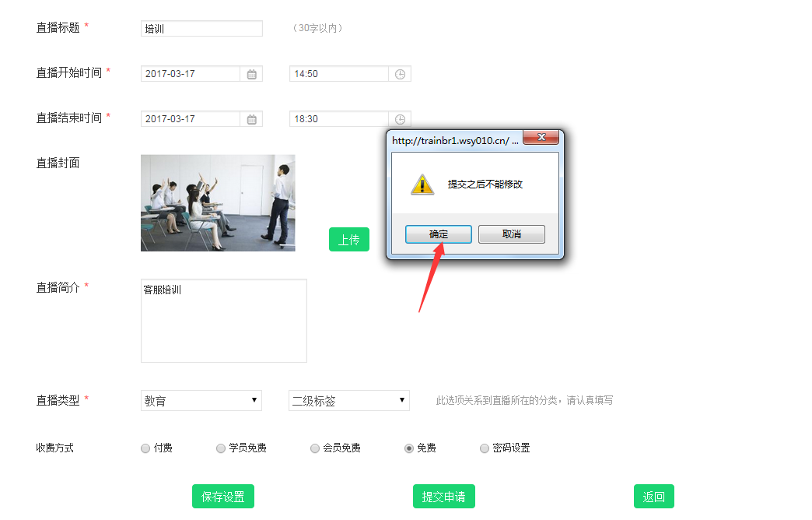Cancel dialog with 取消 button
Image resolution: width=812 pixels, height=520 pixels.
click(x=512, y=234)
